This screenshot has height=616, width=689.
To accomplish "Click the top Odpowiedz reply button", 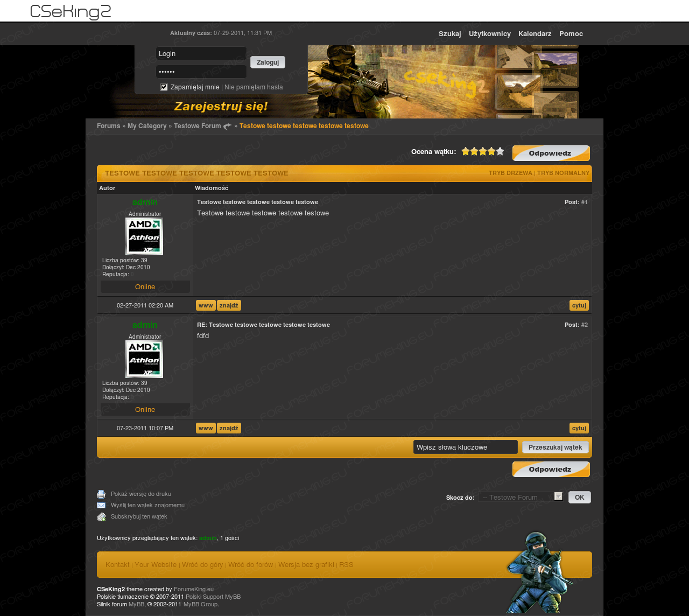I will pyautogui.click(x=551, y=153).
